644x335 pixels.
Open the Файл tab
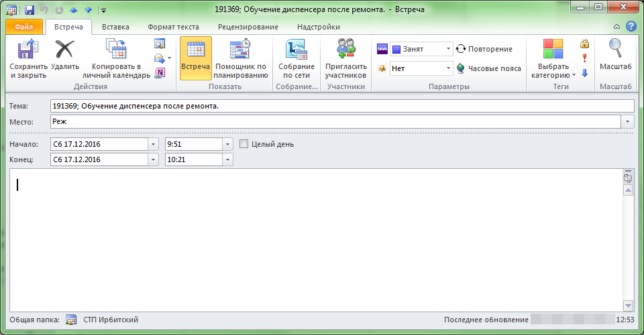coord(24,27)
